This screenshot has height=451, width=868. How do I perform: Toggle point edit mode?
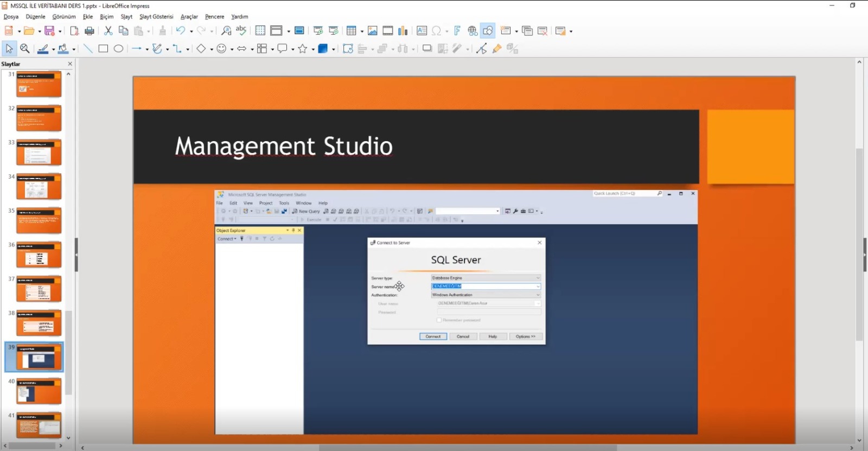tap(481, 49)
